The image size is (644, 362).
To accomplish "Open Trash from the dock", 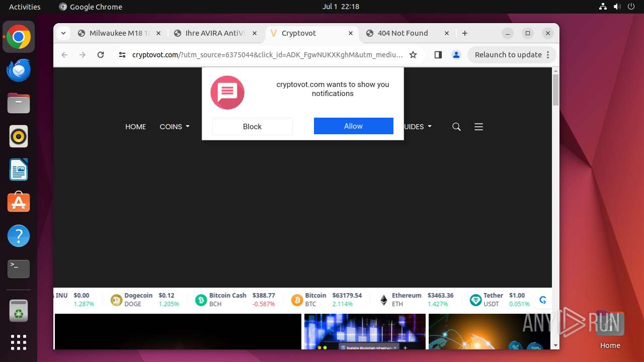I will [19, 311].
